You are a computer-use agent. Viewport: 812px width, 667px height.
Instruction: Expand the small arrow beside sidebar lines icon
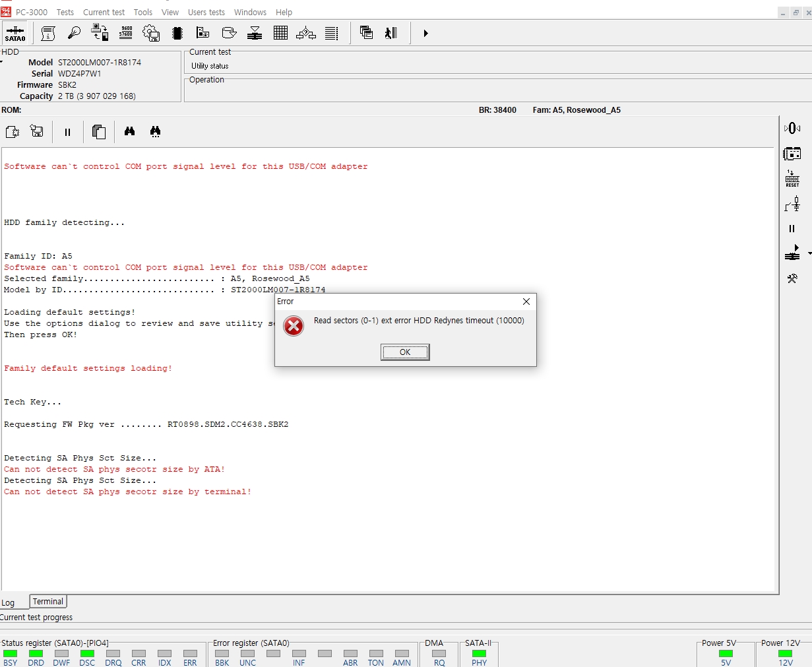(x=809, y=253)
